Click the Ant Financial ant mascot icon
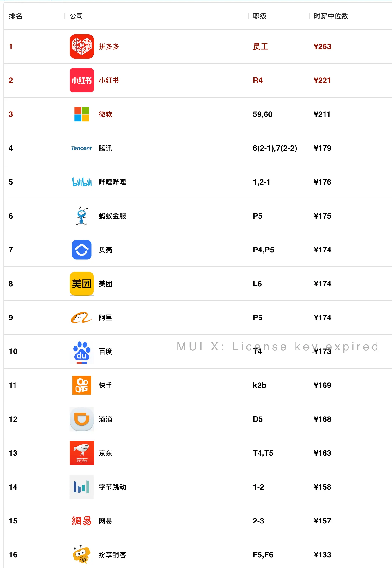 click(x=81, y=216)
